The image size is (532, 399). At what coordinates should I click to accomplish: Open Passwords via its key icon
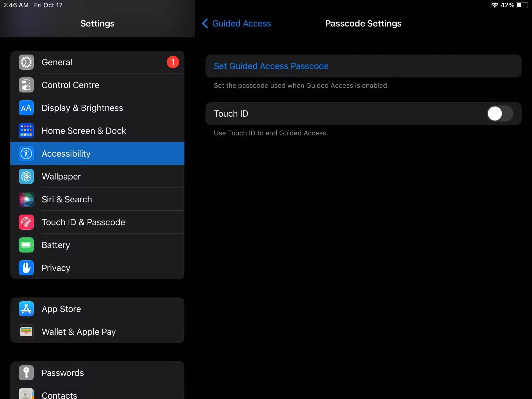pyautogui.click(x=26, y=373)
